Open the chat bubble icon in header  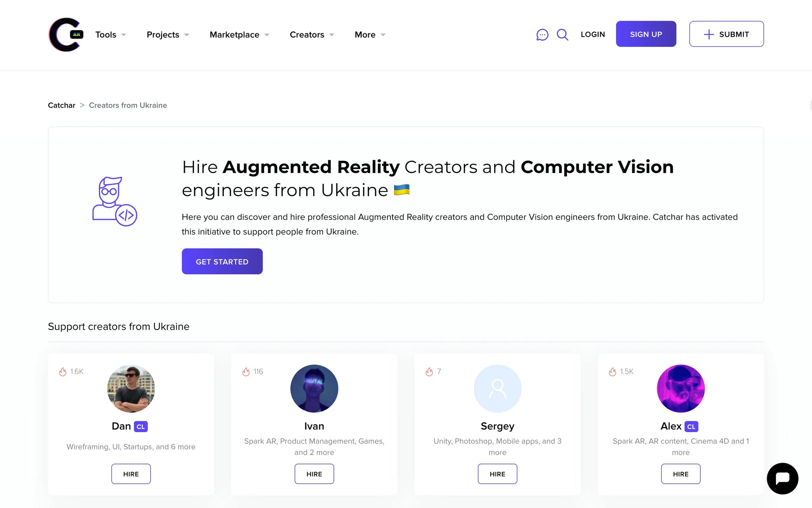pyautogui.click(x=542, y=35)
